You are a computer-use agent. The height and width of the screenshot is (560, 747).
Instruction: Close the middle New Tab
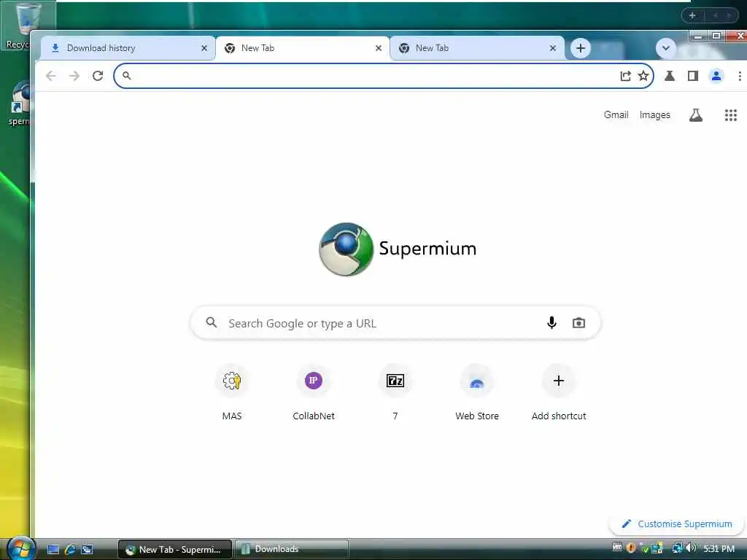[379, 48]
